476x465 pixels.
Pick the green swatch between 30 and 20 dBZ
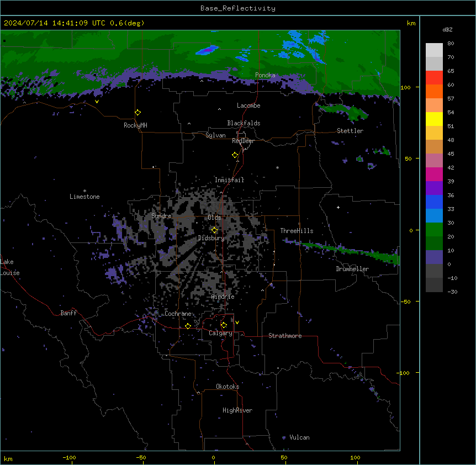click(x=434, y=230)
